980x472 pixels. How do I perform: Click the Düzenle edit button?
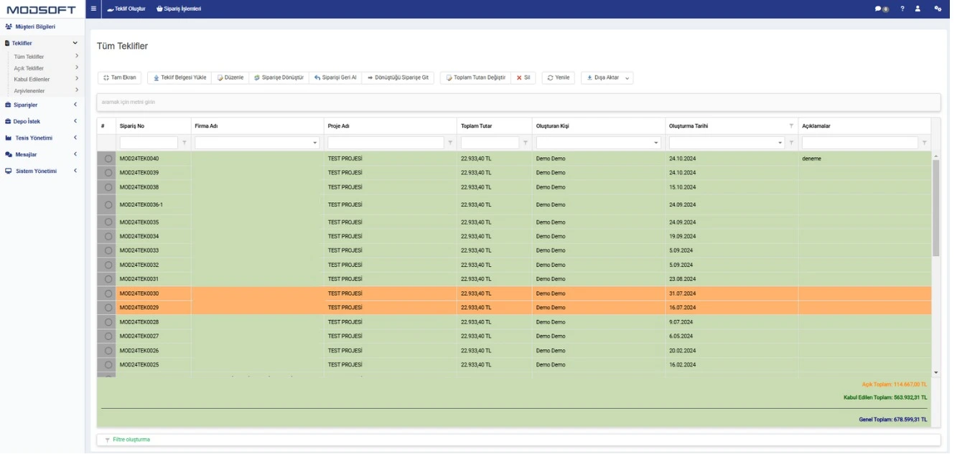pyautogui.click(x=230, y=77)
